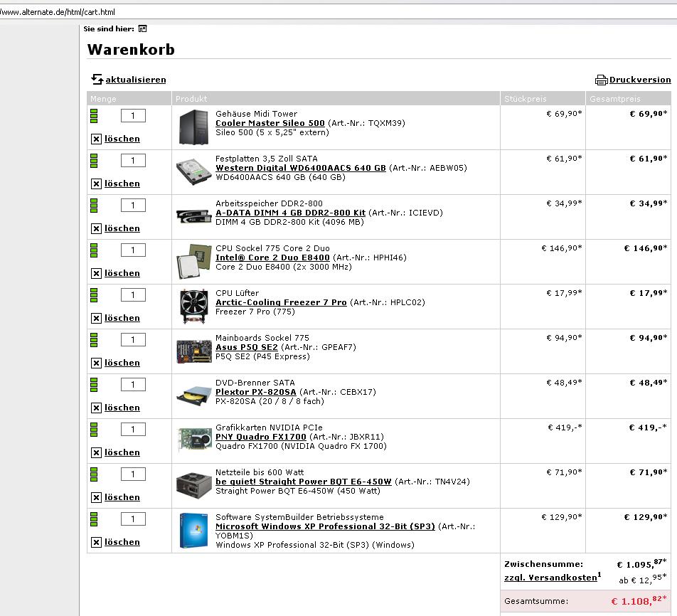
Task: Click quantity field for Arctic-Cooling Freezer 7 Pro
Action: pyautogui.click(x=133, y=295)
